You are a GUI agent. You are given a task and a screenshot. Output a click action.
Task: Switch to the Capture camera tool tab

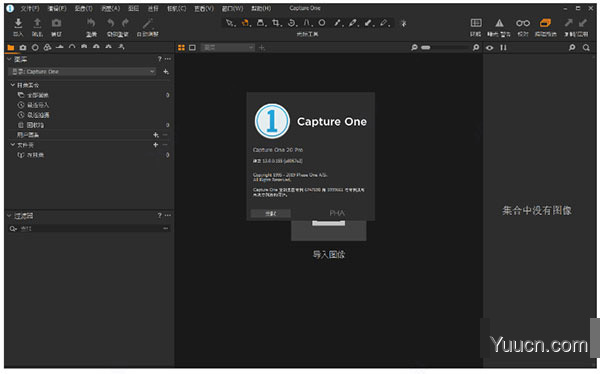pos(23,47)
